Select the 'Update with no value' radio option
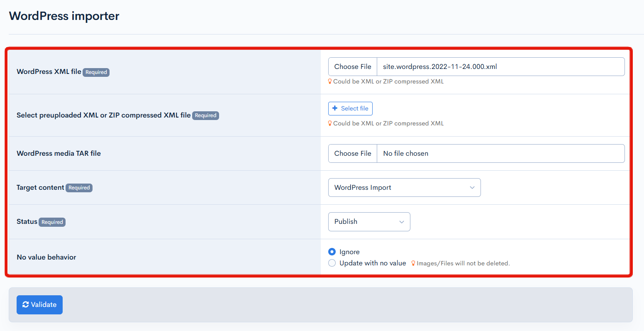 (x=332, y=263)
